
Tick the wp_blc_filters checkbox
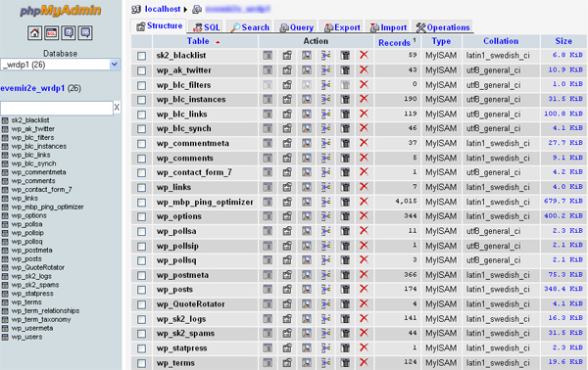[x=141, y=85]
